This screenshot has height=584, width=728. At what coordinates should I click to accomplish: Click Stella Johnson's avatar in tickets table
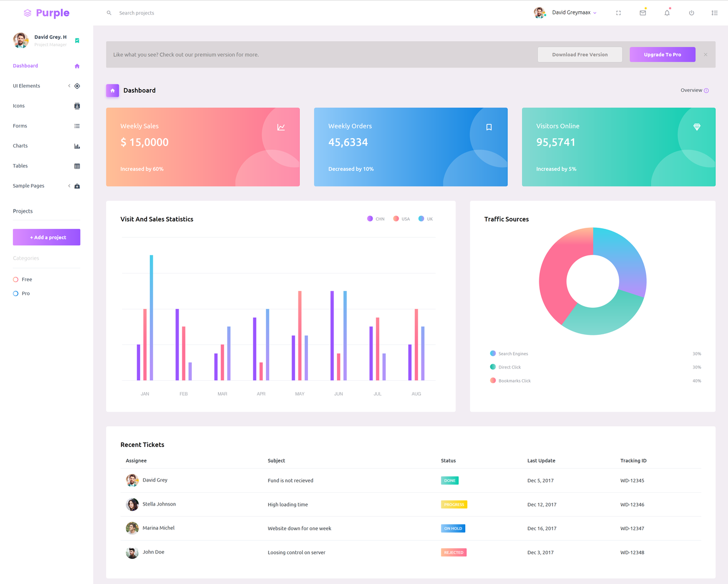point(132,504)
